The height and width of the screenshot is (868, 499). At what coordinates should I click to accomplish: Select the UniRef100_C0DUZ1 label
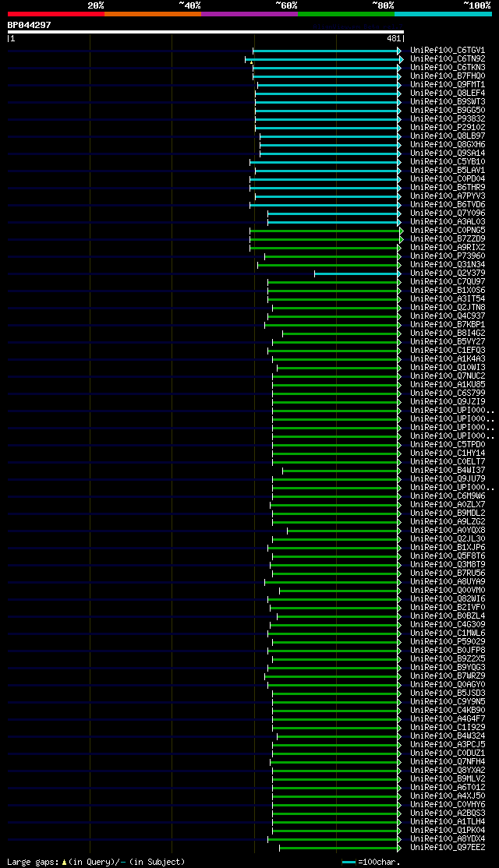[x=448, y=753]
